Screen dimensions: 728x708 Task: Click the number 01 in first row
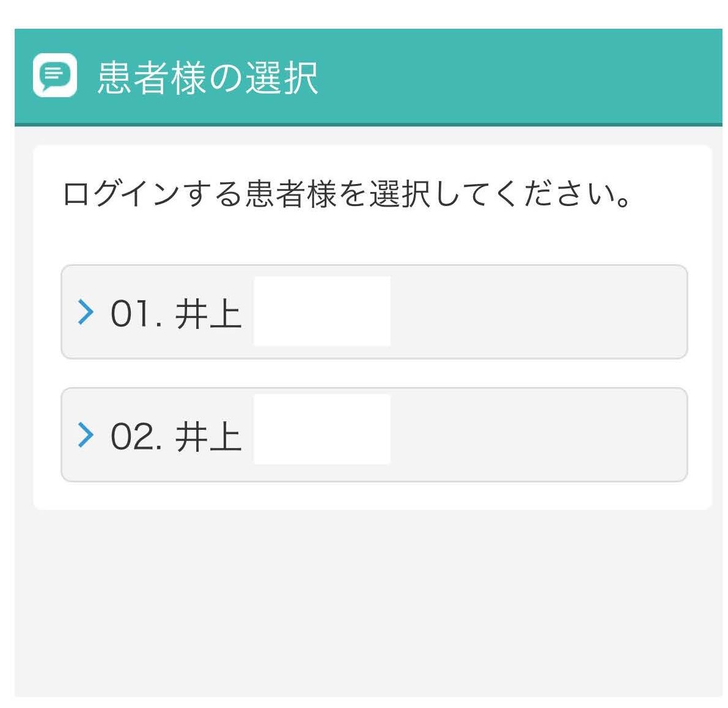tap(130, 314)
